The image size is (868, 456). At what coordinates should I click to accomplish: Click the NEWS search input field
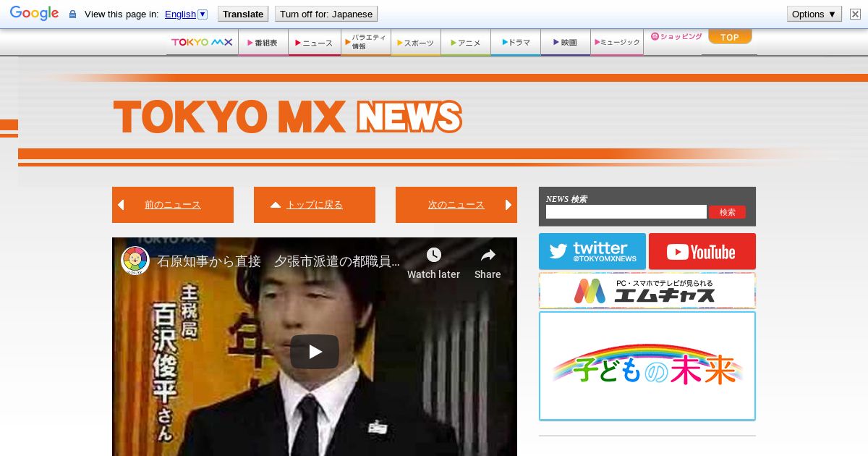(626, 212)
